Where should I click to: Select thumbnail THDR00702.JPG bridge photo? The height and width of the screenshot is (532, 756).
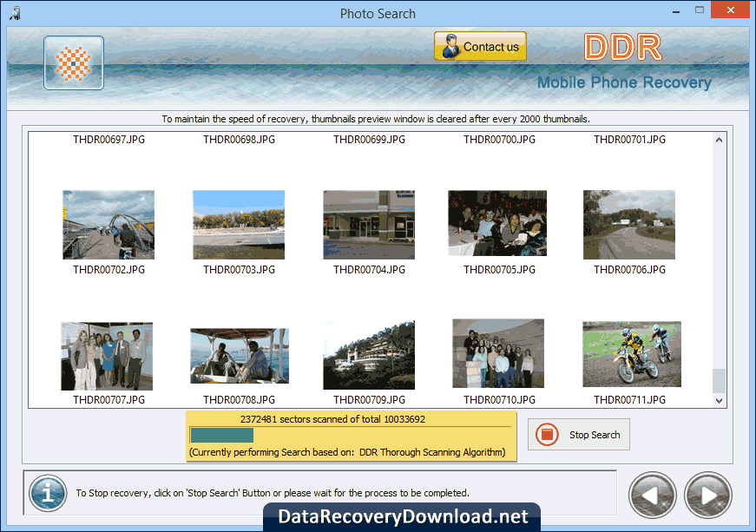tap(108, 225)
